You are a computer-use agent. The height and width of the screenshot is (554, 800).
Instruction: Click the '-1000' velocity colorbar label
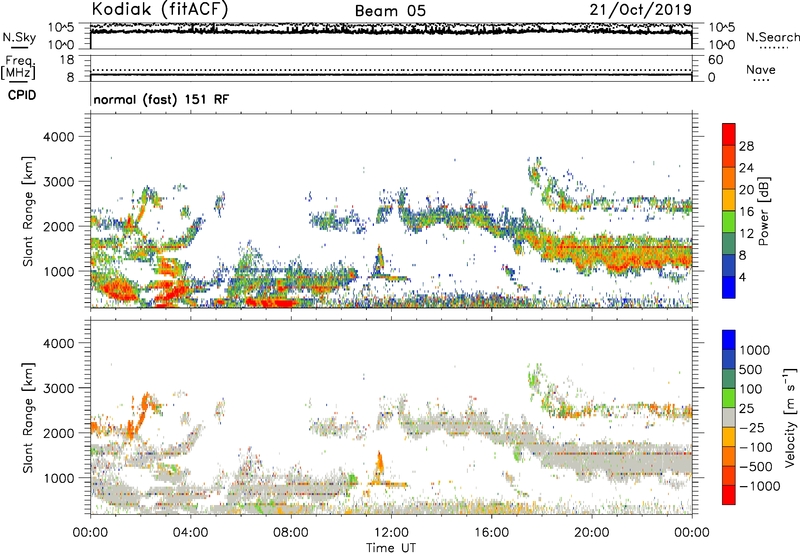pyautogui.click(x=760, y=486)
